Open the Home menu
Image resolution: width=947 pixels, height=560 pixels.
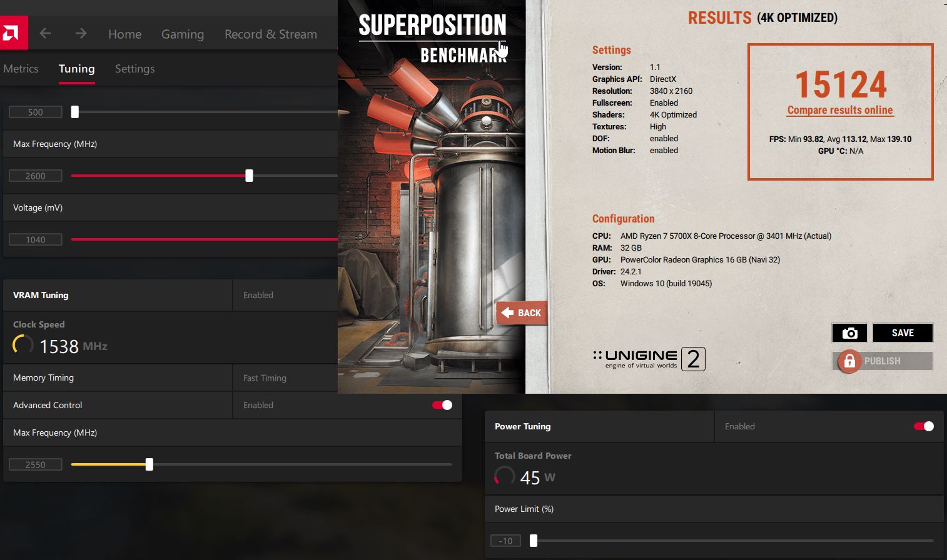click(x=124, y=34)
